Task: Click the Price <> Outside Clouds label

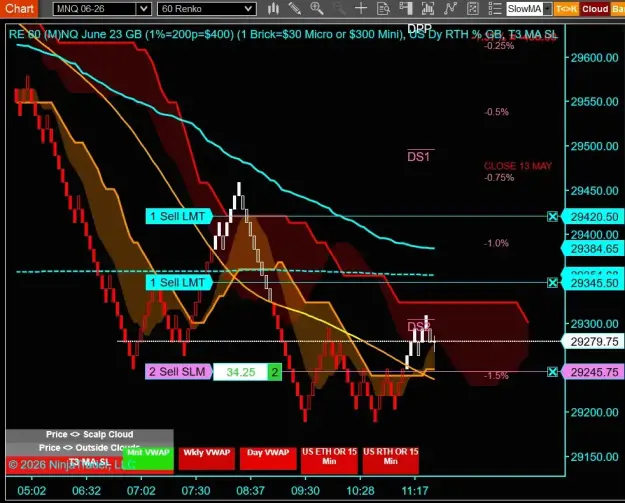Action: coord(90,447)
